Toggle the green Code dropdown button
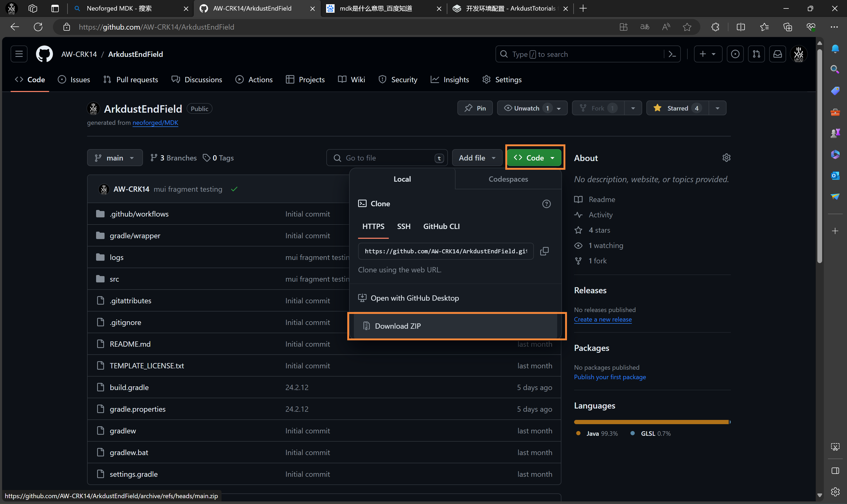The width and height of the screenshot is (847, 504). point(534,158)
